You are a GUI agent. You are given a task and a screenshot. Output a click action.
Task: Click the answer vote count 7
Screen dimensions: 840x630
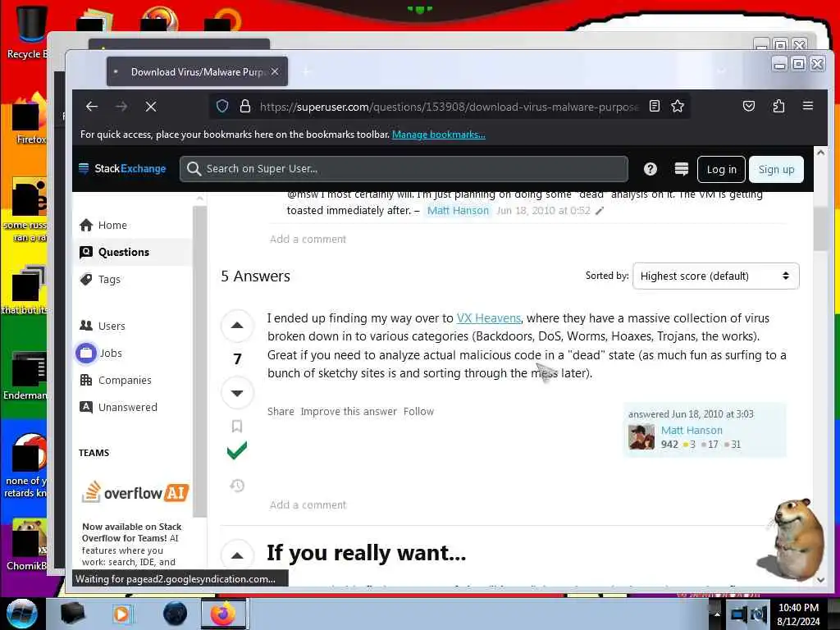(237, 359)
